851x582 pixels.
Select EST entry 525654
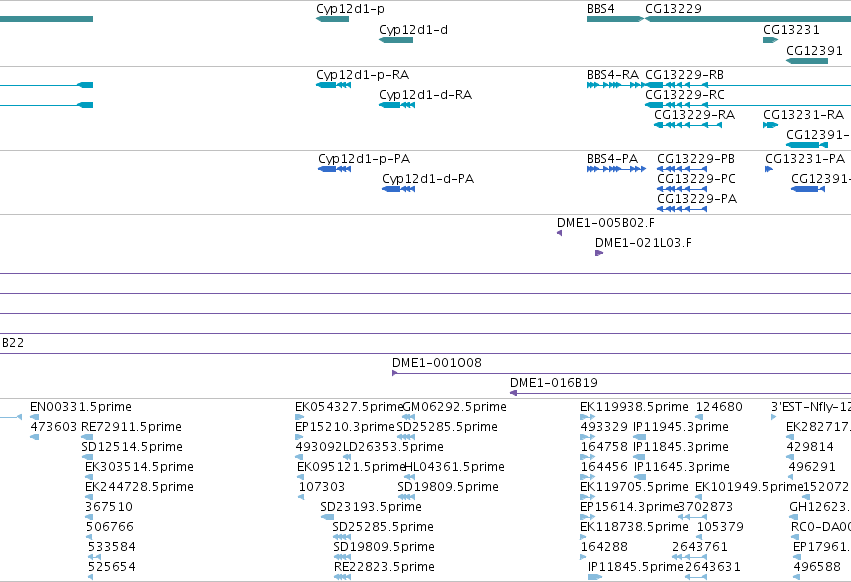(x=112, y=567)
